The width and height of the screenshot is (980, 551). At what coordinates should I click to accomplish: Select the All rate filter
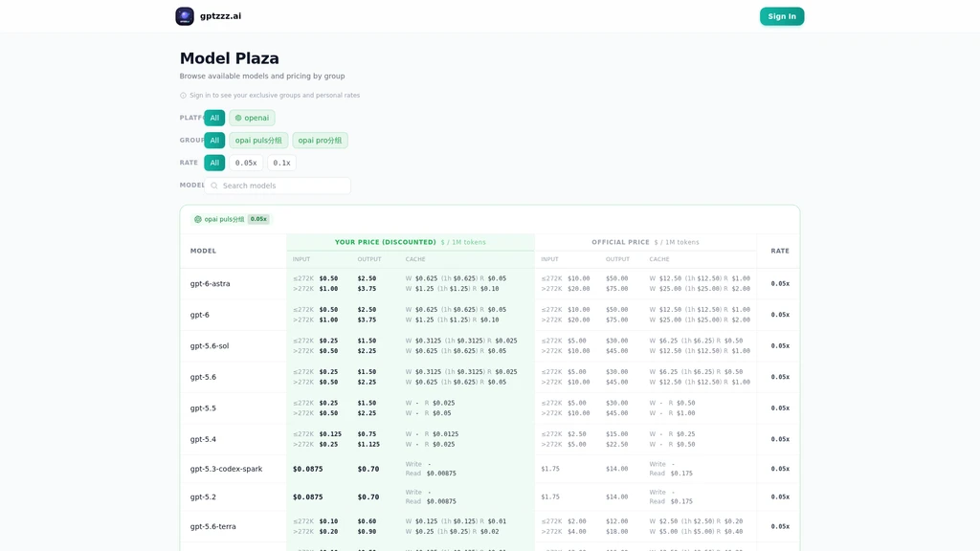coord(214,163)
